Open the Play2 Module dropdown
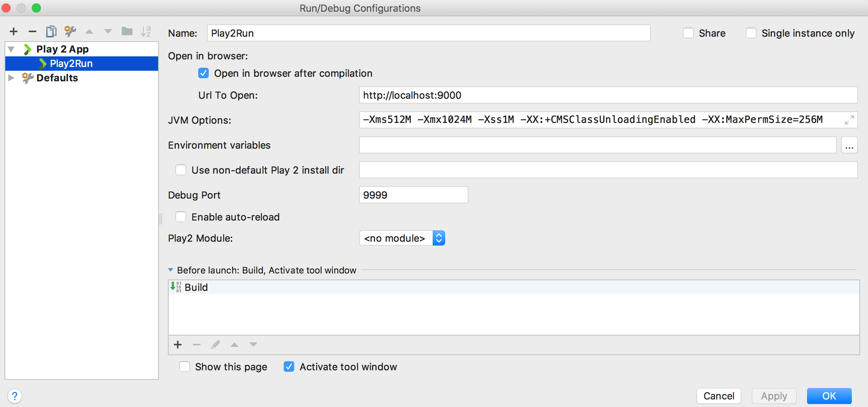Screen dimensions: 868x407 (x=402, y=238)
